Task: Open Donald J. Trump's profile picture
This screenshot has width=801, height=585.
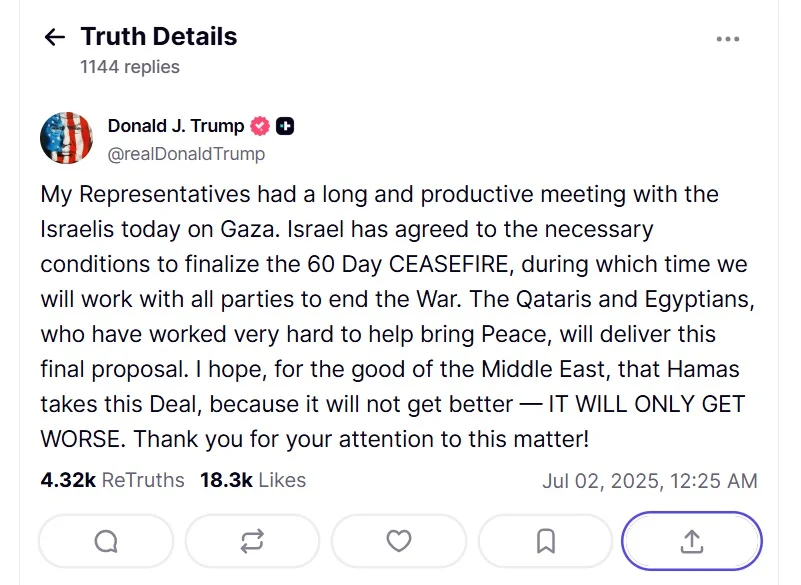Action: (66, 138)
